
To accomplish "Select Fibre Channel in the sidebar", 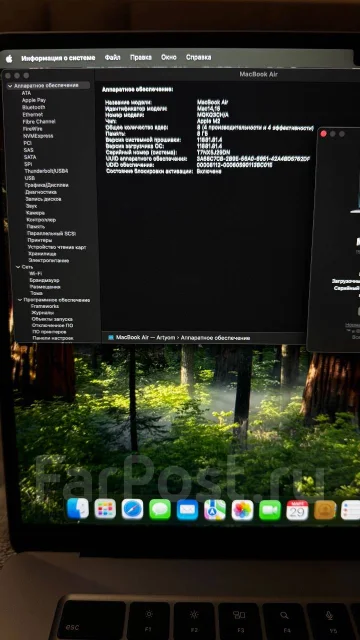I will pyautogui.click(x=39, y=122).
